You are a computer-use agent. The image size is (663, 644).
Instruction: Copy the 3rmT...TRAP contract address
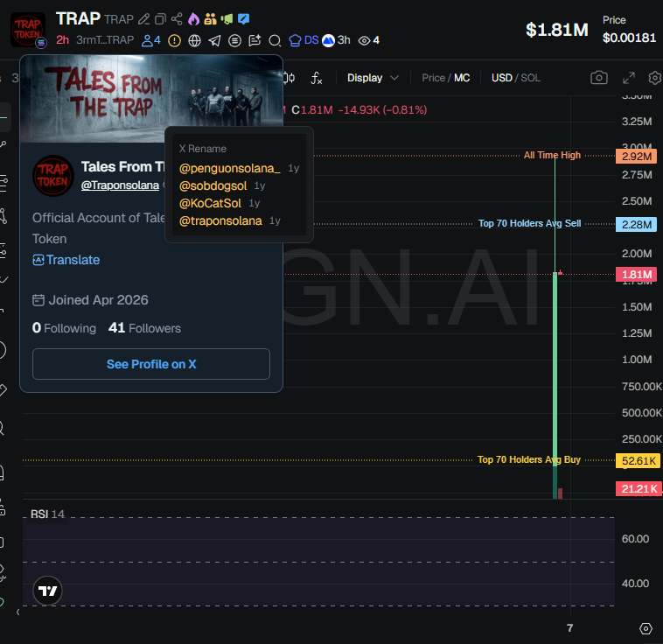(105, 40)
